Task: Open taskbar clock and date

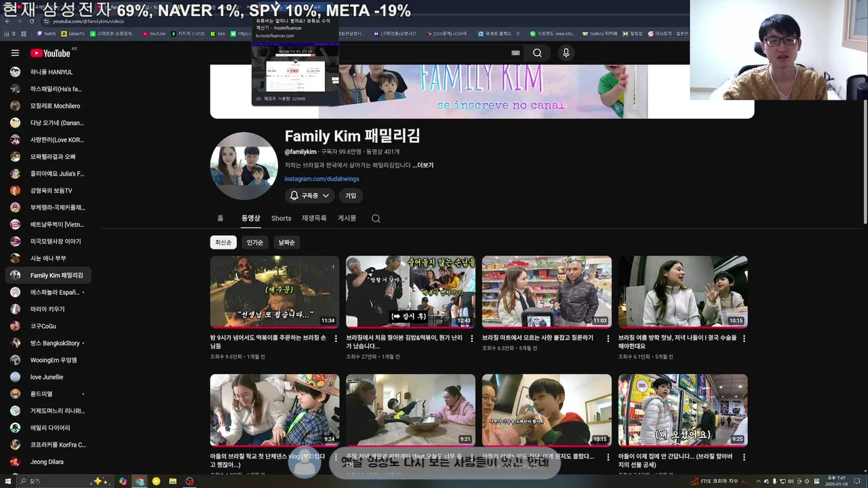Action: (x=835, y=481)
